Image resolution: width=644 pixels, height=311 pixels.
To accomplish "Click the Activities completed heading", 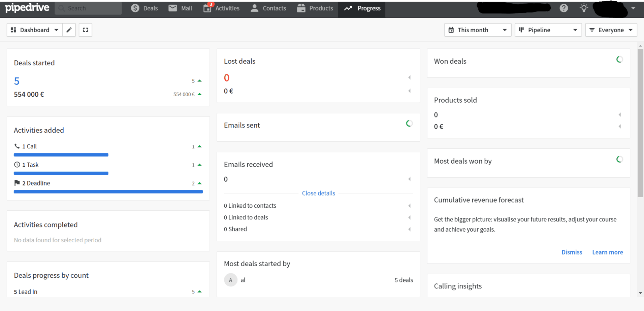I will tap(46, 225).
